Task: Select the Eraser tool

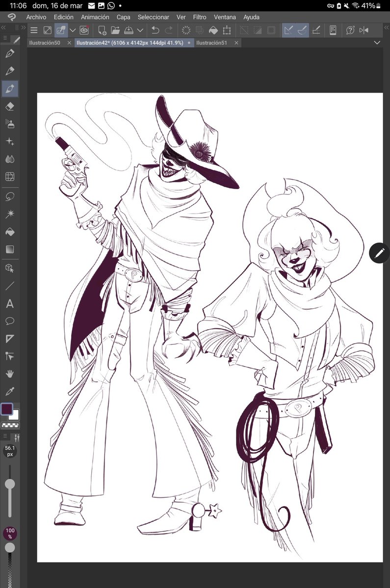Action: tap(10, 106)
